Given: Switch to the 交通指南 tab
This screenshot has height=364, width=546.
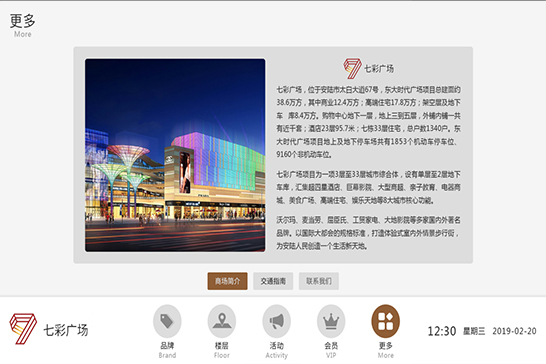Looking at the screenshot, I should click(x=273, y=281).
